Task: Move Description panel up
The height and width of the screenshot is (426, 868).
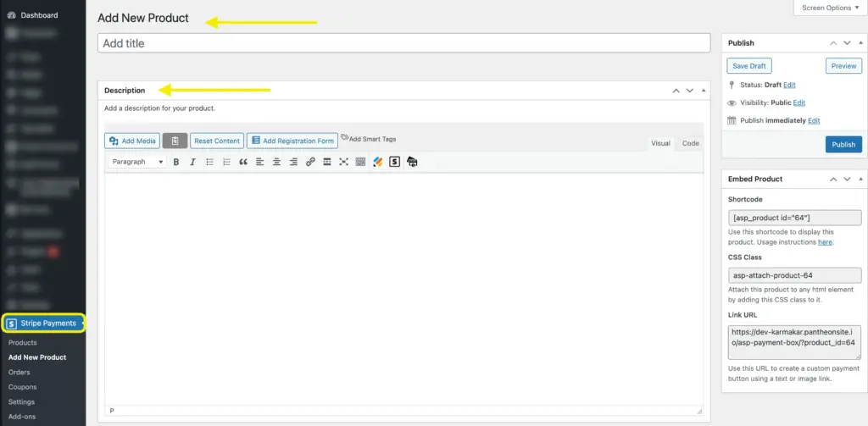Action: click(676, 90)
